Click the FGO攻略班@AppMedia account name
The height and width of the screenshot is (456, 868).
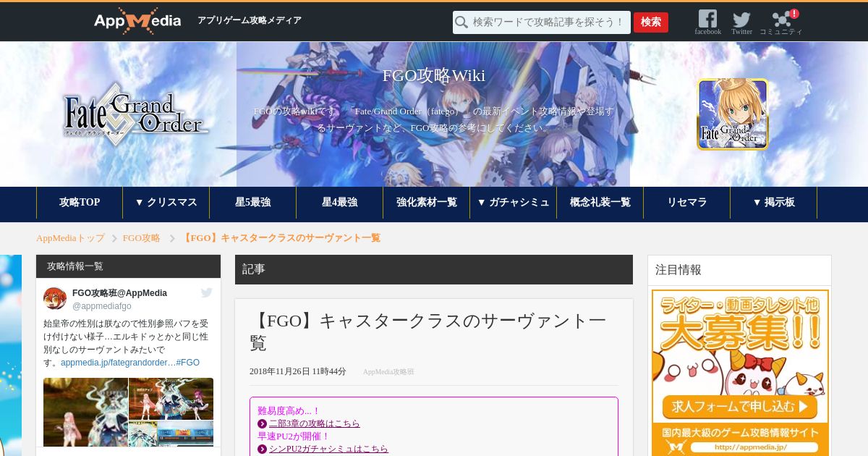pyautogui.click(x=119, y=293)
